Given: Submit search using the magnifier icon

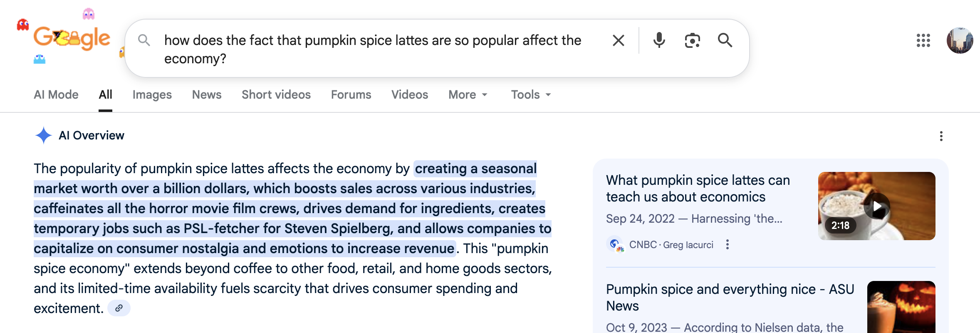Looking at the screenshot, I should (725, 40).
